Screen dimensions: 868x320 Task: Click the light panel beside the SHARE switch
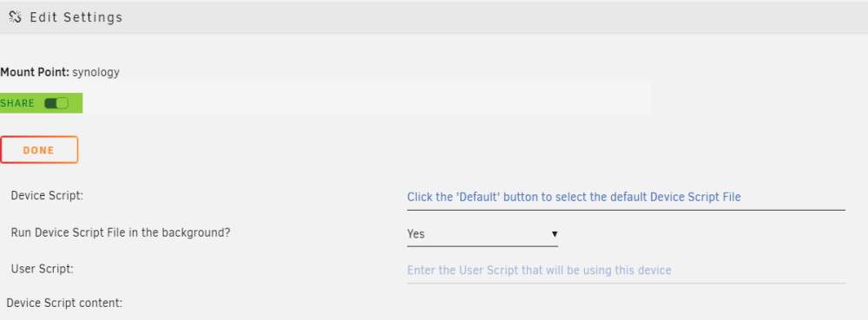[367, 97]
